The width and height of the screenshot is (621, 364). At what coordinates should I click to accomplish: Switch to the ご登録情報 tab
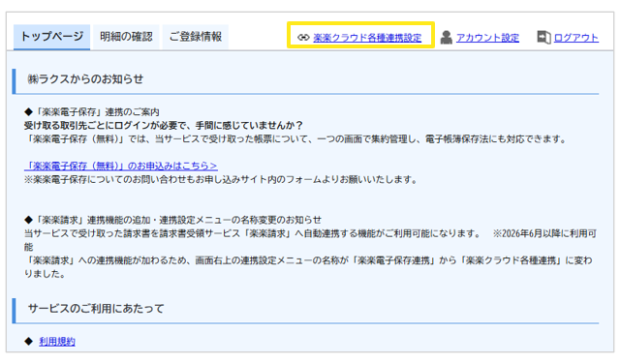196,37
